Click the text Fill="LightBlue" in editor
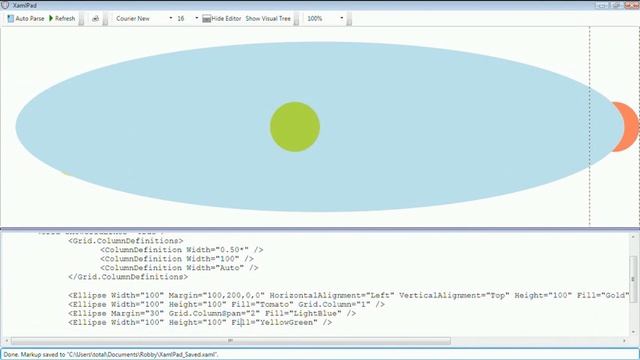 tap(303, 313)
